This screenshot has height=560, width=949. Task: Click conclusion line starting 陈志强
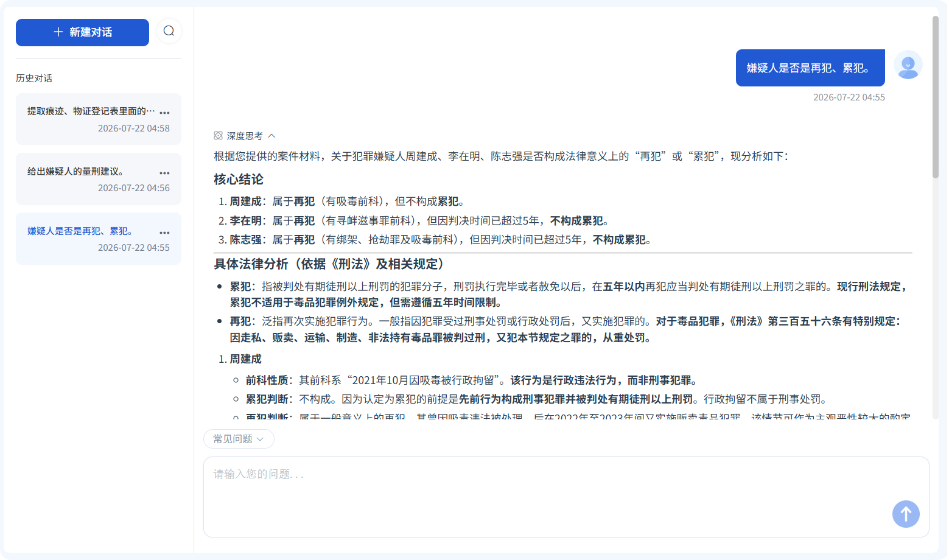coord(441,240)
